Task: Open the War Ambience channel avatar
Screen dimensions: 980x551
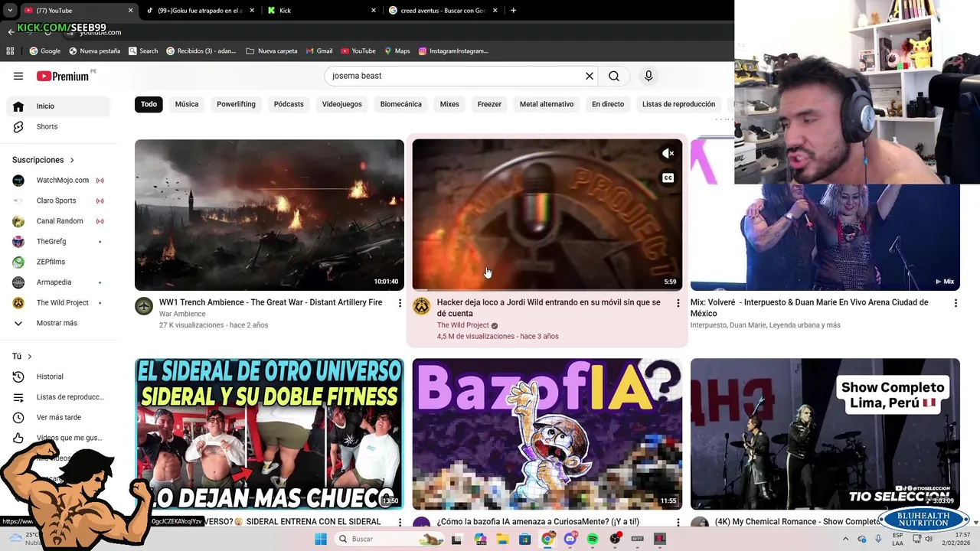Action: (144, 307)
